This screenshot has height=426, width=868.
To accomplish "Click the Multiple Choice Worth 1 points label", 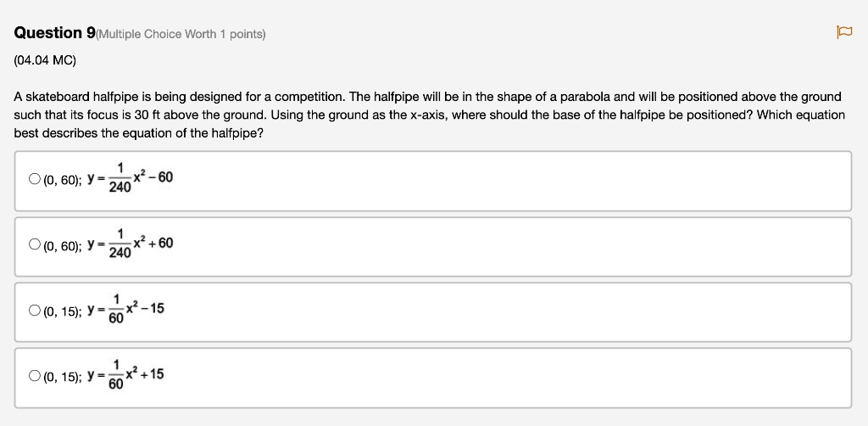I will [x=181, y=34].
